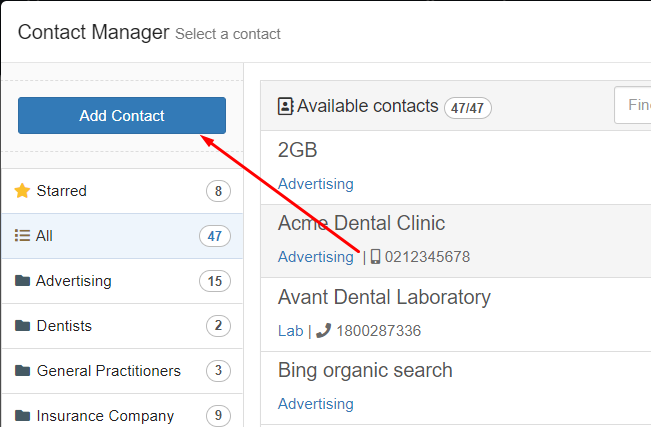Click the 47/47 contacts count badge
651x427 pixels.
click(x=467, y=108)
